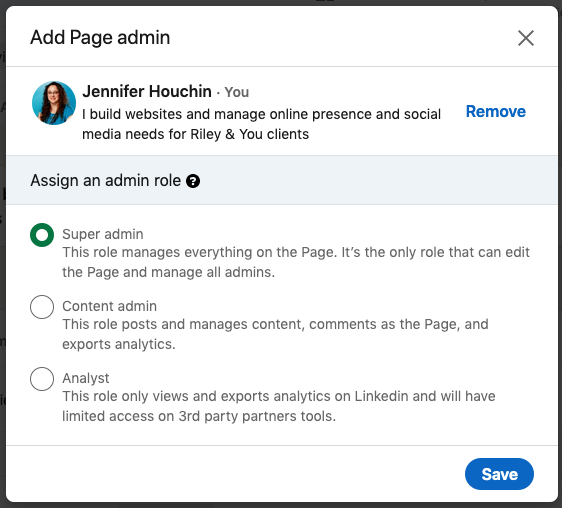Save the Page admin assignment
This screenshot has width=562, height=508.
pyautogui.click(x=499, y=474)
